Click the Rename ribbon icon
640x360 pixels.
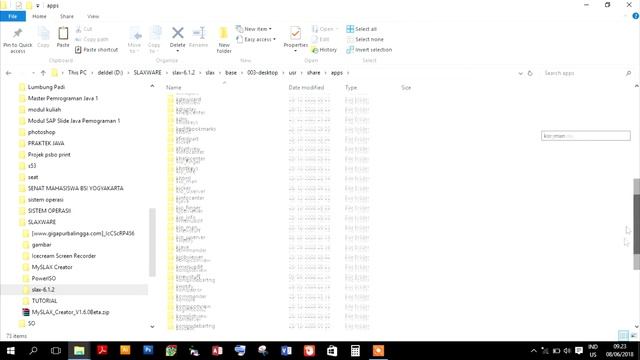199,38
